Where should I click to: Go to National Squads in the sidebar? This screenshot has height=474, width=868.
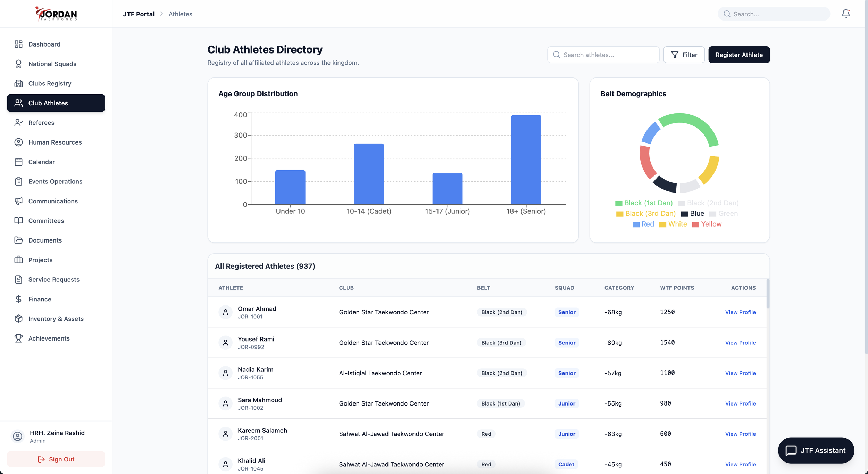click(52, 64)
